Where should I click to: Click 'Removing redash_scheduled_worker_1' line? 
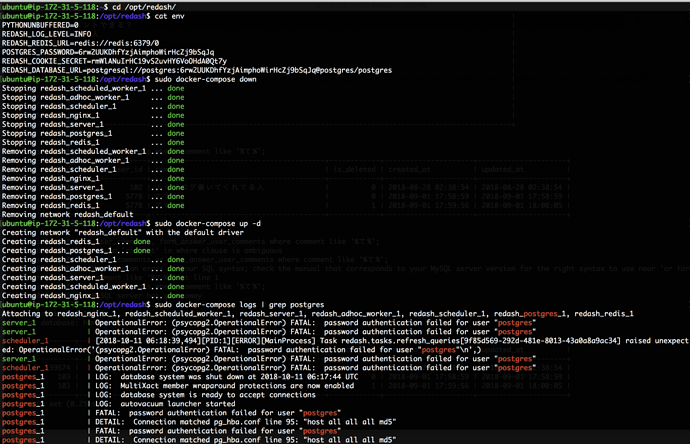point(93,151)
